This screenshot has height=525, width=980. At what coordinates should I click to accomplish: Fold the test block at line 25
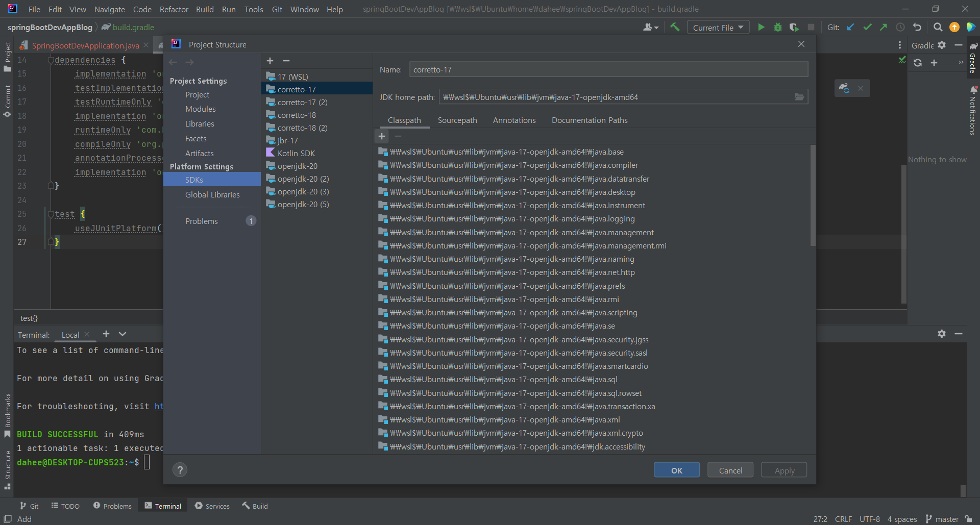51,214
